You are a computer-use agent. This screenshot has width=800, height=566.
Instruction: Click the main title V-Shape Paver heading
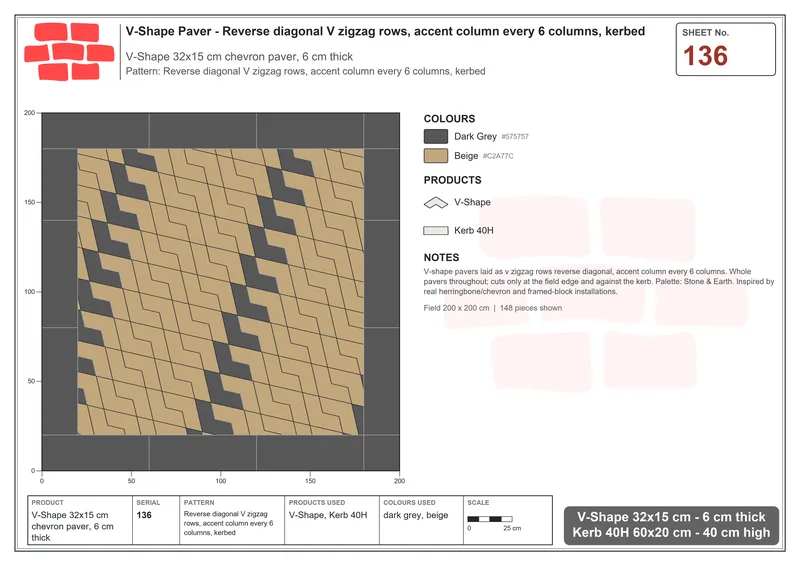click(385, 32)
